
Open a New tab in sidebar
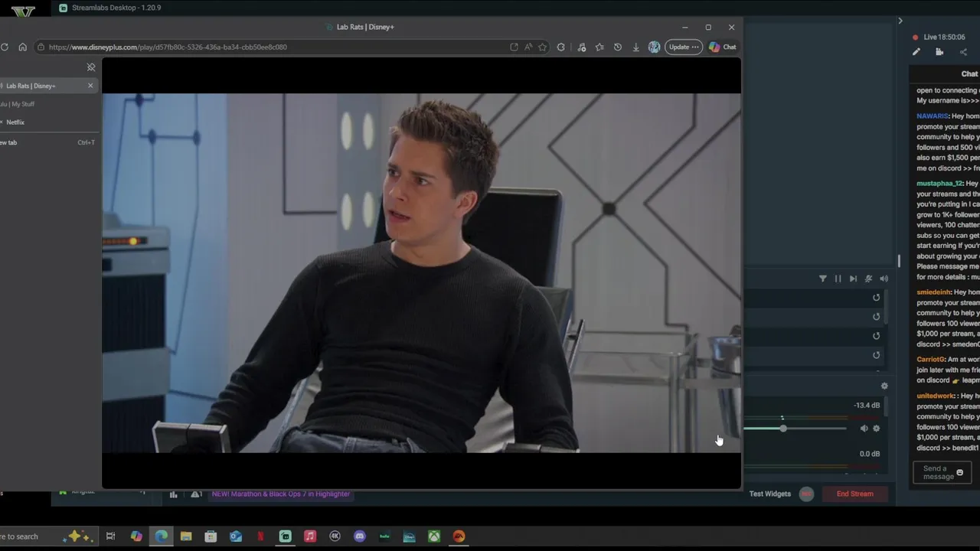pyautogui.click(x=47, y=142)
